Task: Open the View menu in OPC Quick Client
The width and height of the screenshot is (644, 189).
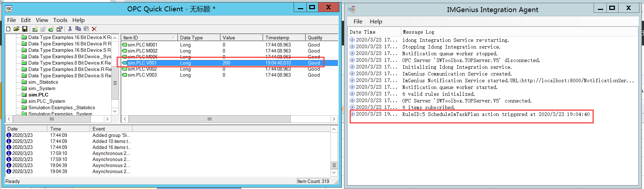Action: click(x=42, y=20)
